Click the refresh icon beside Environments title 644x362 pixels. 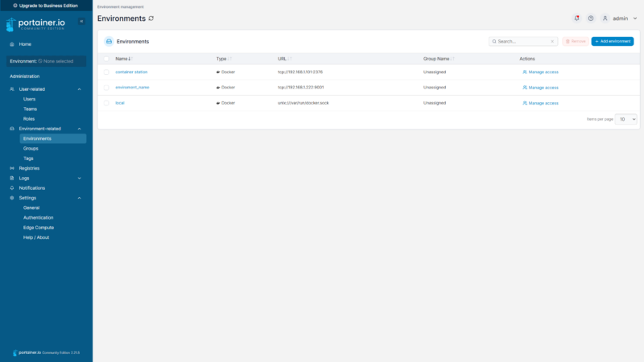click(151, 18)
